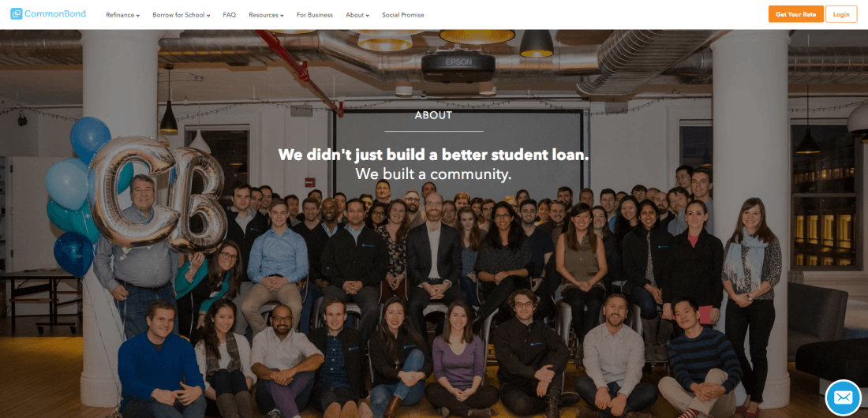Expand the Borrow for School dropdown
Viewport: 868px width, 418px height.
click(181, 15)
